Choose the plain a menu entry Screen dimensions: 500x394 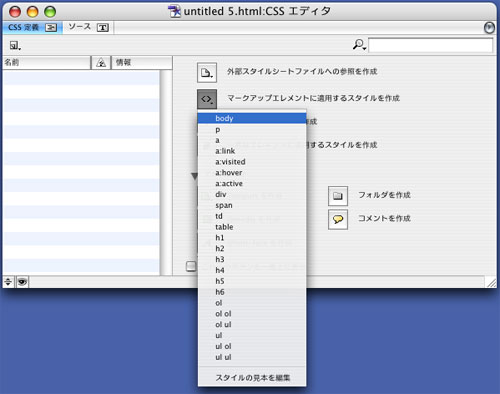pos(252,140)
